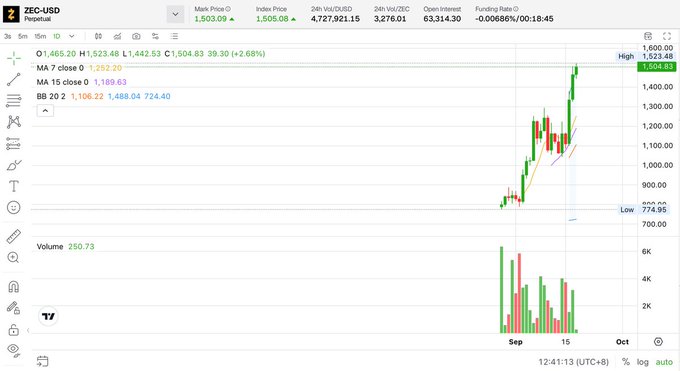Image resolution: width=680 pixels, height=371 pixels.
Task: Collapse the indicator legend chevron
Action: pyautogui.click(x=45, y=111)
